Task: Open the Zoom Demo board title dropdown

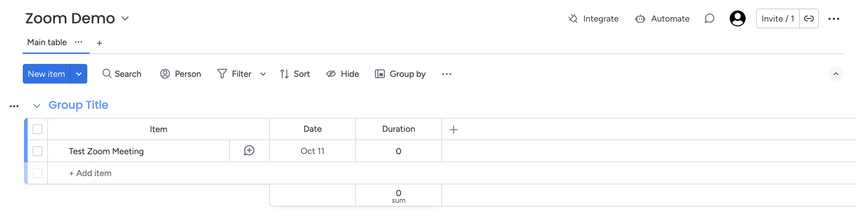Action: (125, 18)
